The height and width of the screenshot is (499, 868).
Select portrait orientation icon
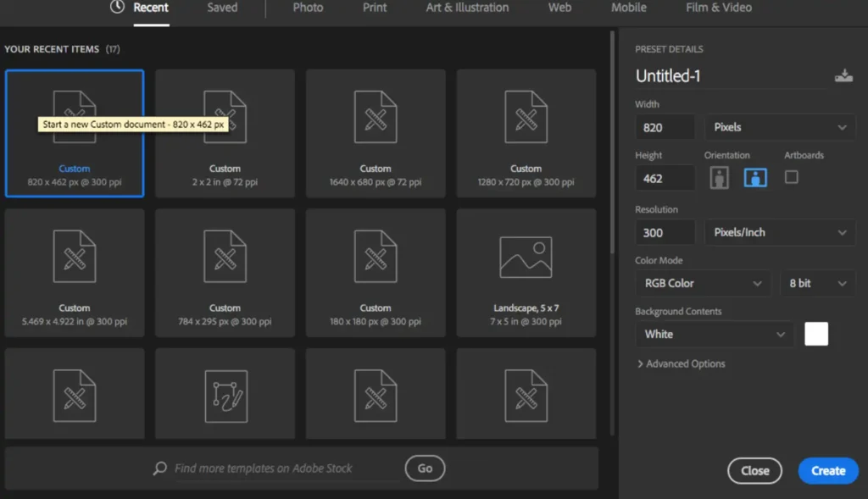pyautogui.click(x=720, y=178)
